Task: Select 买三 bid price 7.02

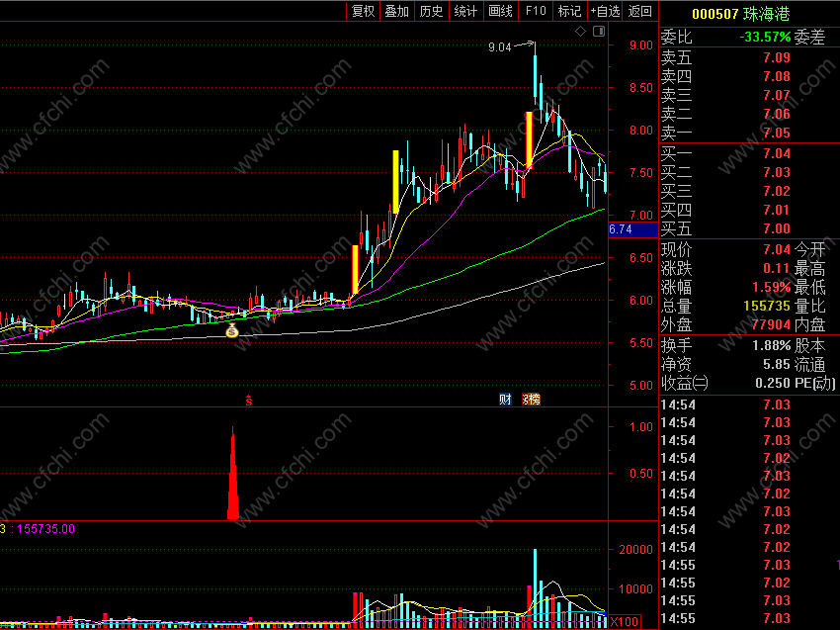Action: pos(776,192)
